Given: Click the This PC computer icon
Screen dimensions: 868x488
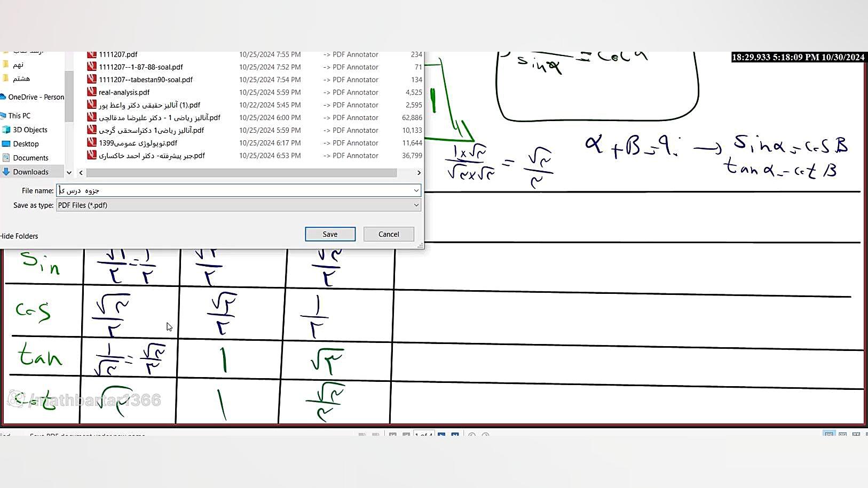Looking at the screenshot, I should (3, 116).
